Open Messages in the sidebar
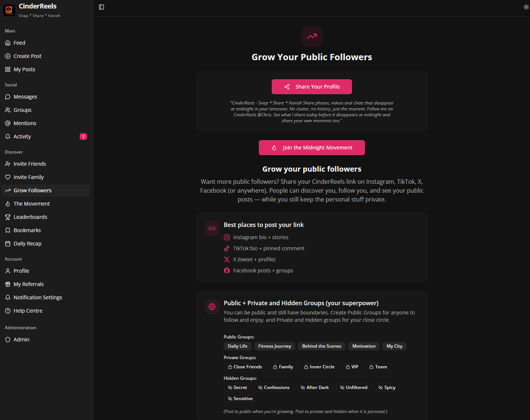Screen dimensions: 530x420 46,97
